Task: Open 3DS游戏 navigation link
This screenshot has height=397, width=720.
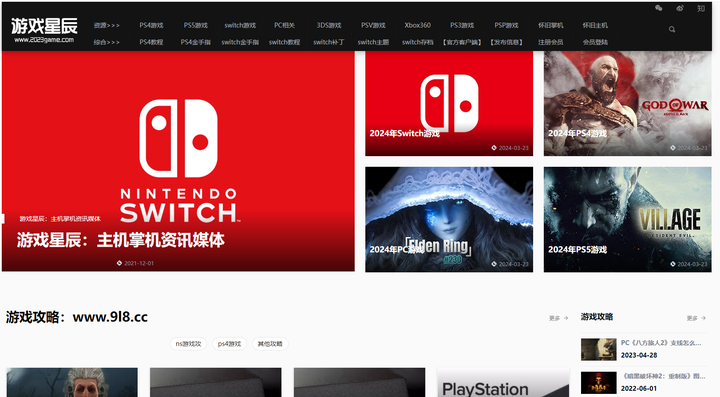Action: [x=329, y=25]
